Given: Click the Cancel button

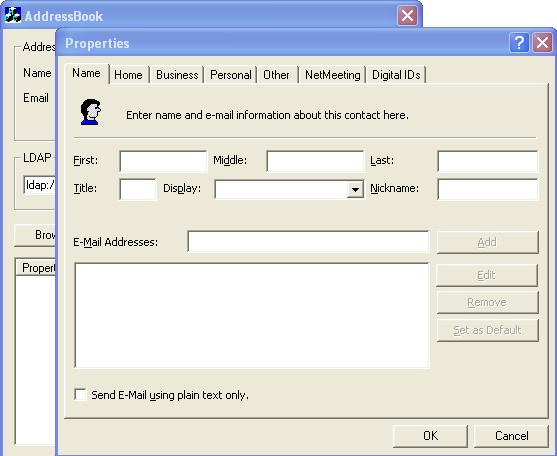Looking at the screenshot, I should [x=512, y=436].
